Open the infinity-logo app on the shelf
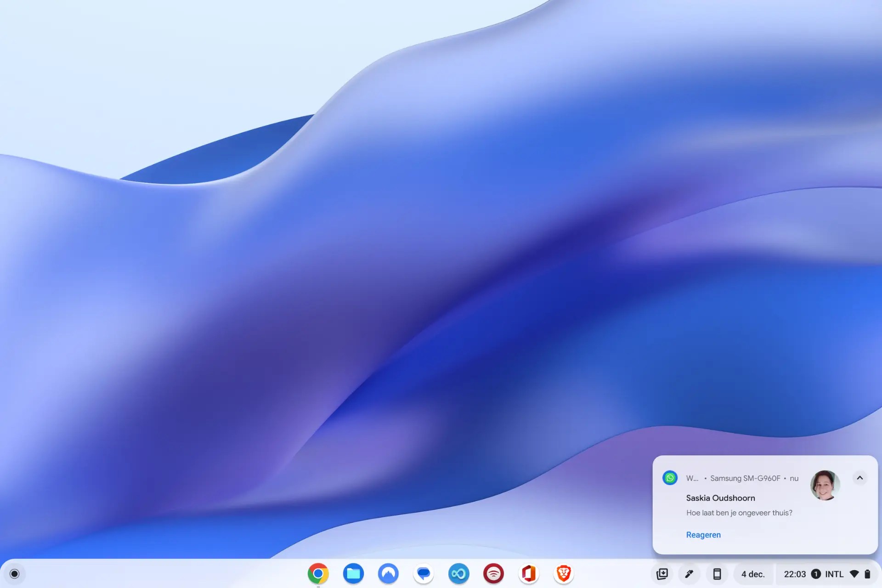The image size is (882, 588). point(458,573)
